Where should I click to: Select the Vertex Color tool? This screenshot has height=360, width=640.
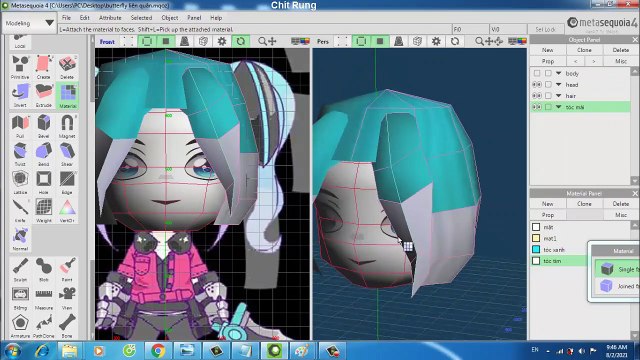click(67, 210)
